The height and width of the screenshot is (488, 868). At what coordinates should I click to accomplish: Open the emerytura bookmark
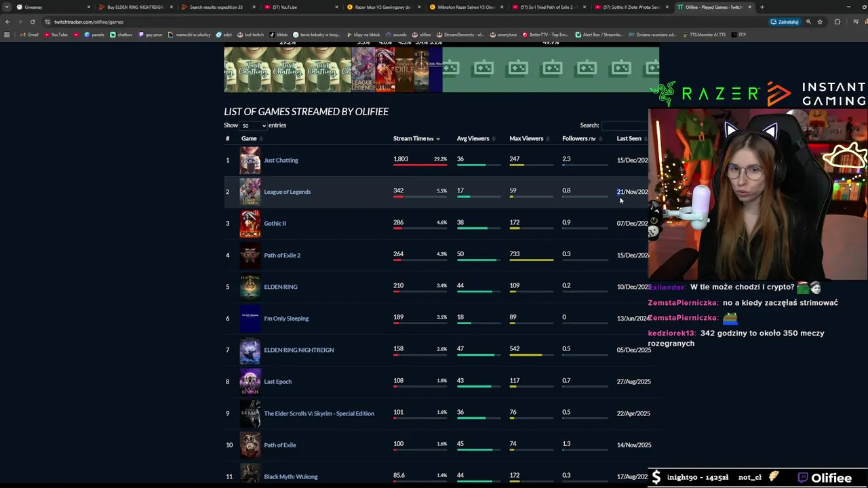click(x=503, y=35)
